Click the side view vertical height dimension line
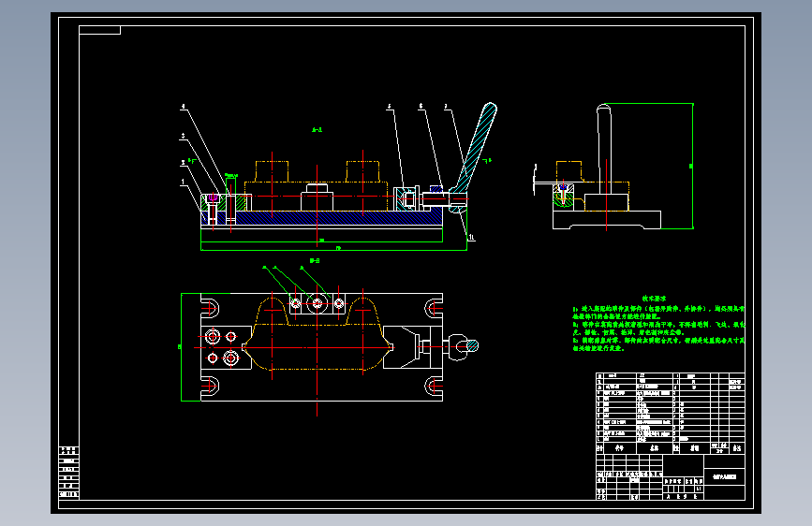The image size is (812, 526). [x=692, y=166]
